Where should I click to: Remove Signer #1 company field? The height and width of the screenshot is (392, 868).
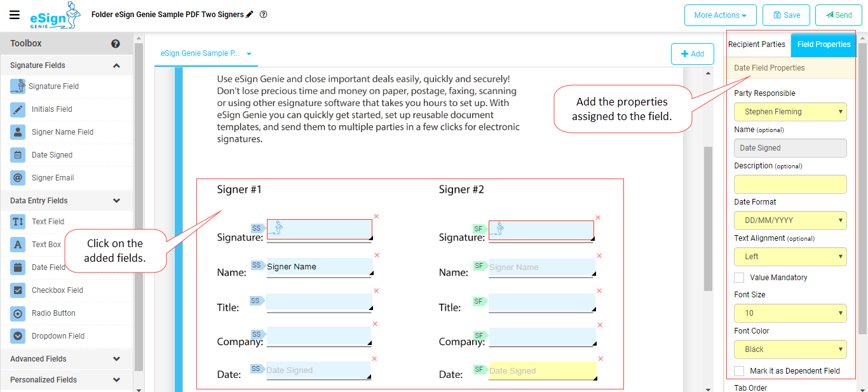coord(375,324)
